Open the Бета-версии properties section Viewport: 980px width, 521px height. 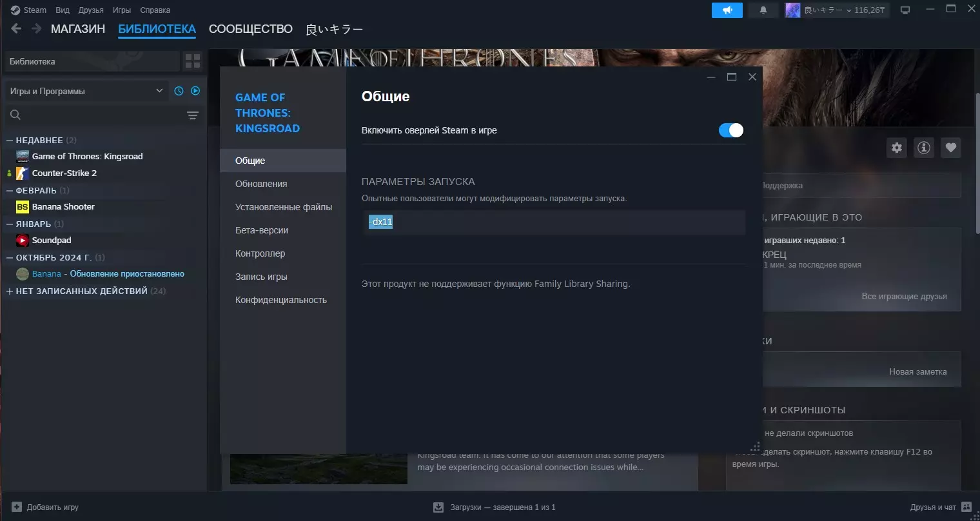click(x=283, y=230)
